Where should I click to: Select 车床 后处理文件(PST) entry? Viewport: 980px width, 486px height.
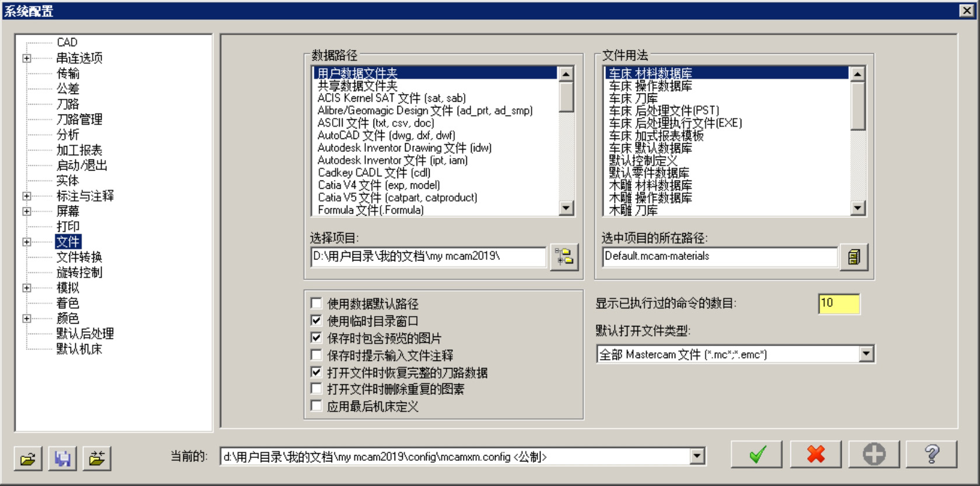(664, 111)
